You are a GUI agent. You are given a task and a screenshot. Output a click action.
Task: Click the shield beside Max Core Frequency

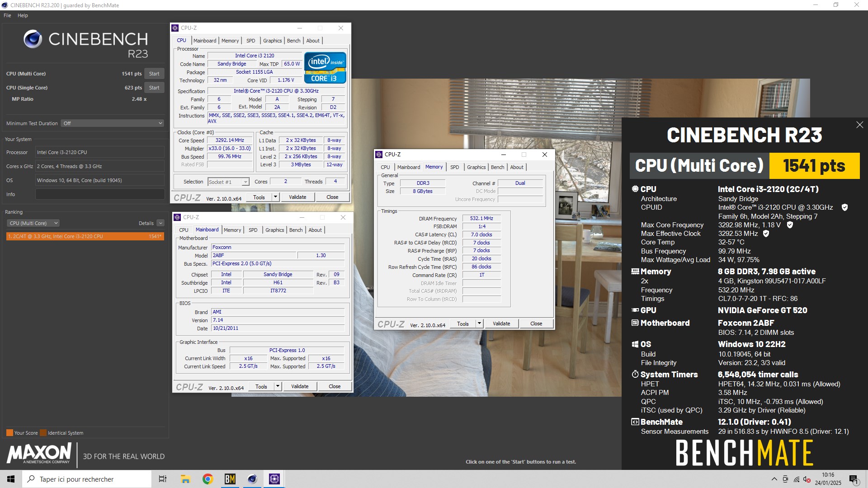pyautogui.click(x=790, y=225)
